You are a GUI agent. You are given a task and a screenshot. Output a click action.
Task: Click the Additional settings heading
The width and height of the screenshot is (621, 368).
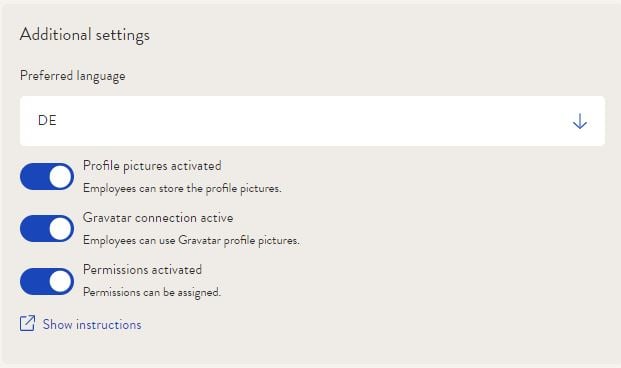coord(85,35)
